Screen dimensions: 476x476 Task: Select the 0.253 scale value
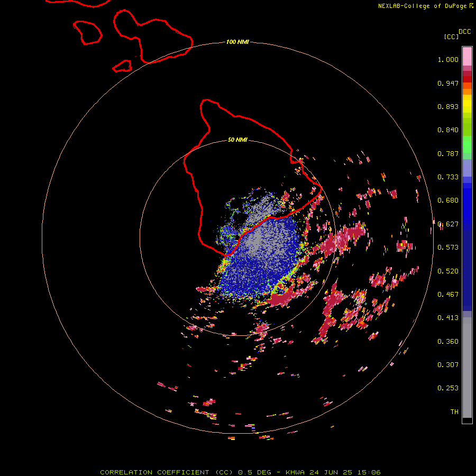point(448,388)
